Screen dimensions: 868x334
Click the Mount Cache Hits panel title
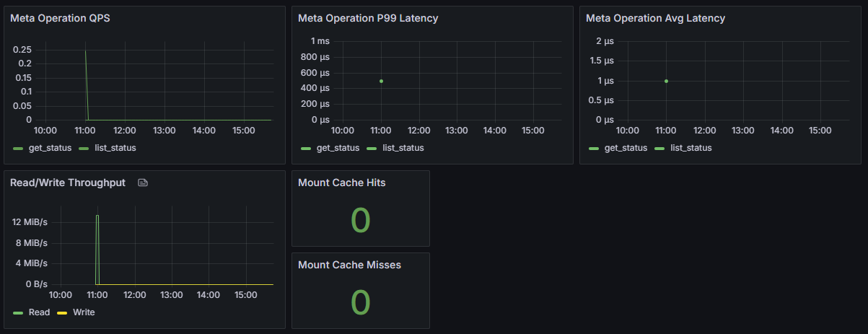[x=341, y=183]
